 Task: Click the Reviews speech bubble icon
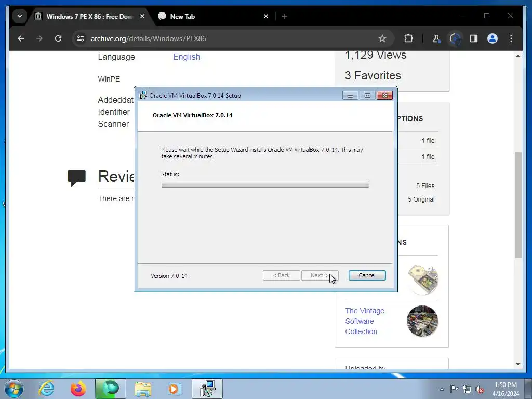pos(77,178)
